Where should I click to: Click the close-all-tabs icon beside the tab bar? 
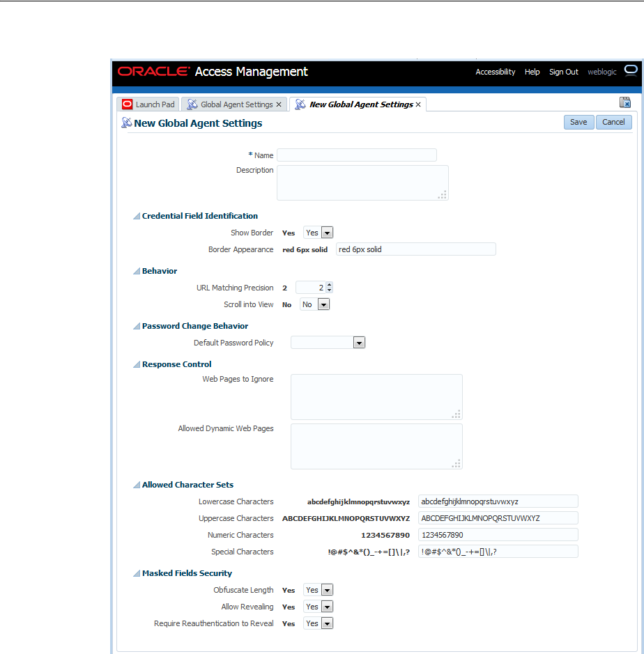624,102
